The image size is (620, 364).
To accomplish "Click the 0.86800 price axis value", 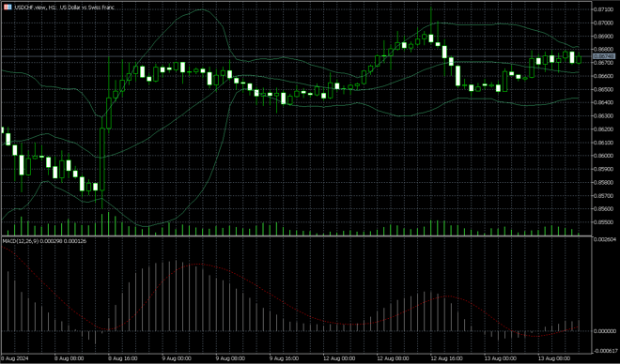I will click(604, 50).
